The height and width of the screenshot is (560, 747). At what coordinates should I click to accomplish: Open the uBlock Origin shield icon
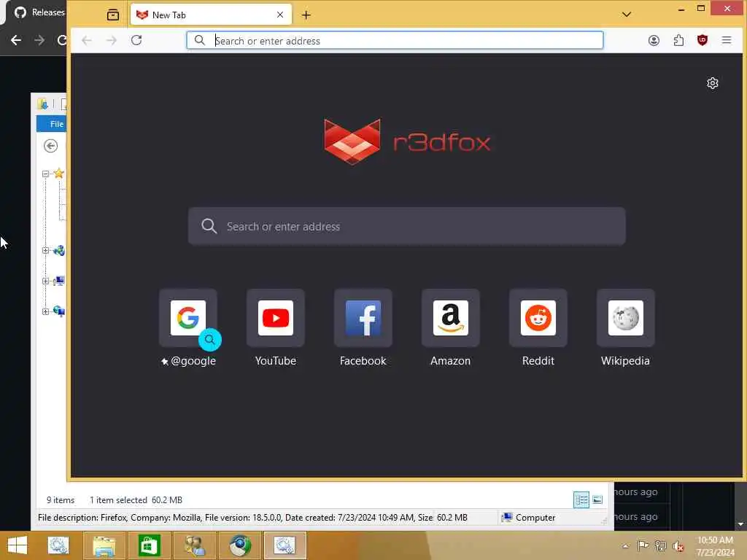coord(703,41)
